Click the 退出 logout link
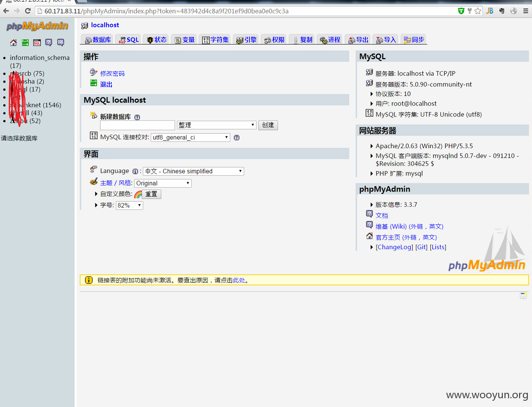 pyautogui.click(x=106, y=84)
